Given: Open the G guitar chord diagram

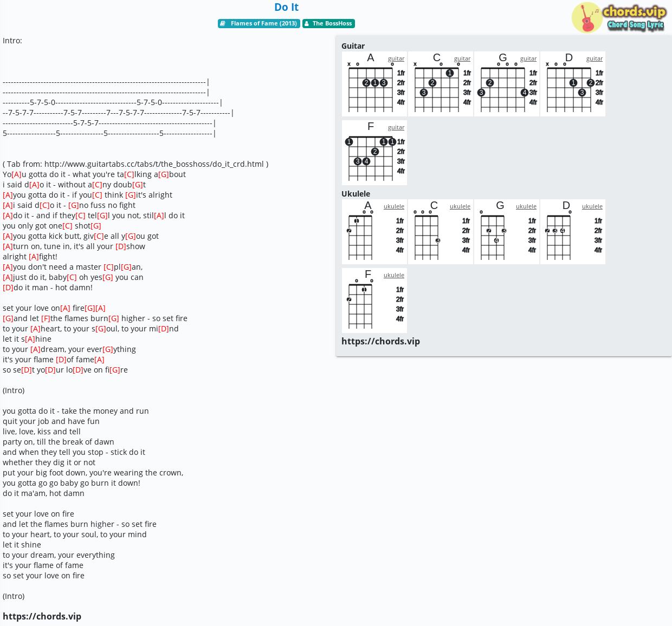Looking at the screenshot, I should click(507, 84).
